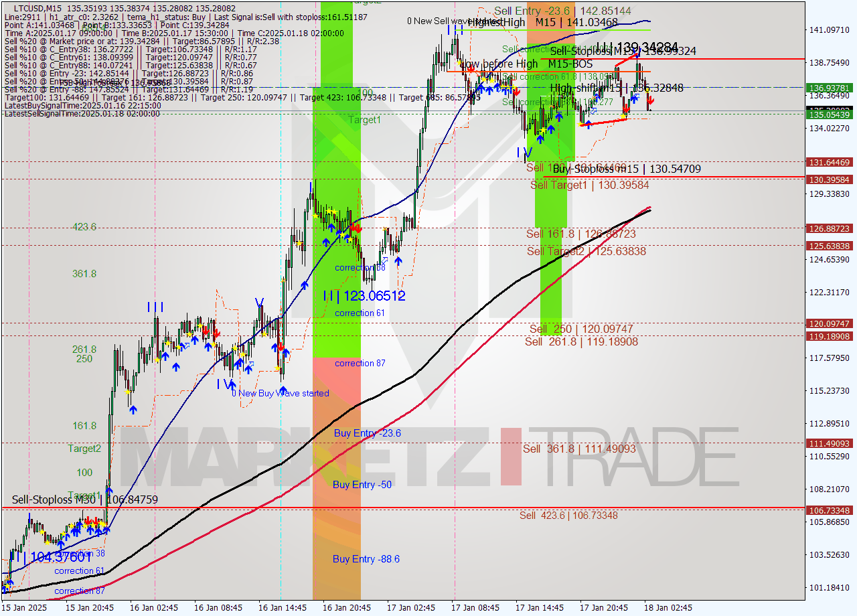Click the 122.31170 price axis value
The image size is (857, 616).
tap(830, 293)
